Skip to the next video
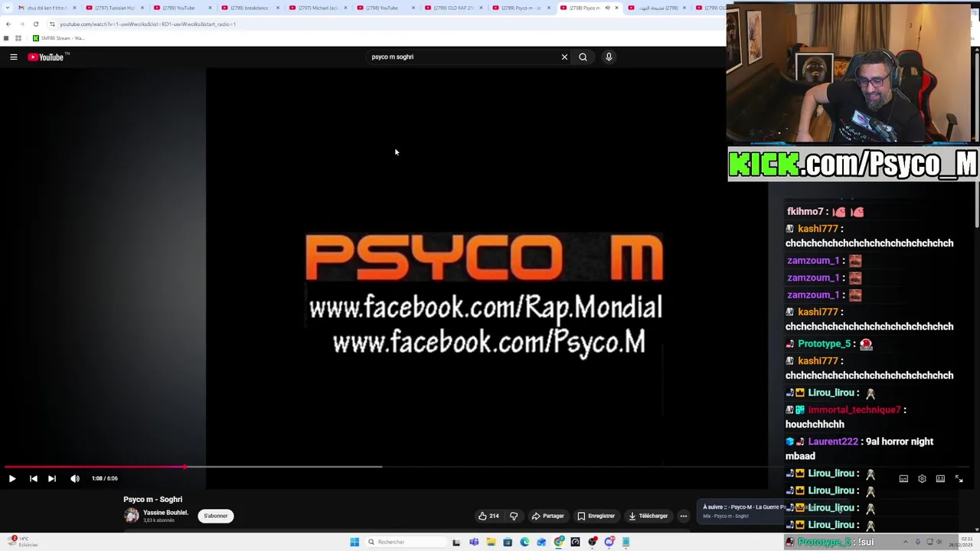Viewport: 980px width, 551px height. point(51,478)
